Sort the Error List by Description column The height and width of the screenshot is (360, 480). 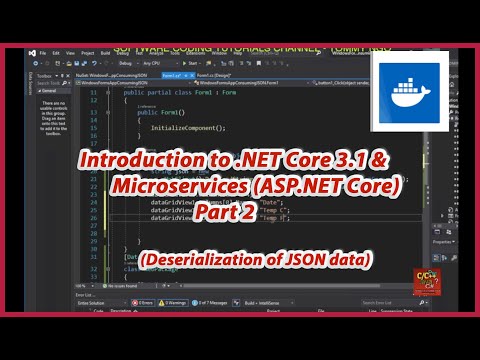point(121,311)
